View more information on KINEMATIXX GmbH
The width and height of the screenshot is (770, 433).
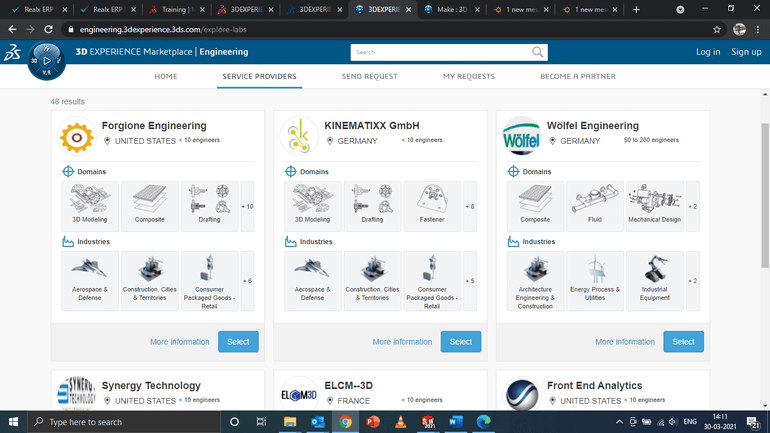tap(402, 342)
